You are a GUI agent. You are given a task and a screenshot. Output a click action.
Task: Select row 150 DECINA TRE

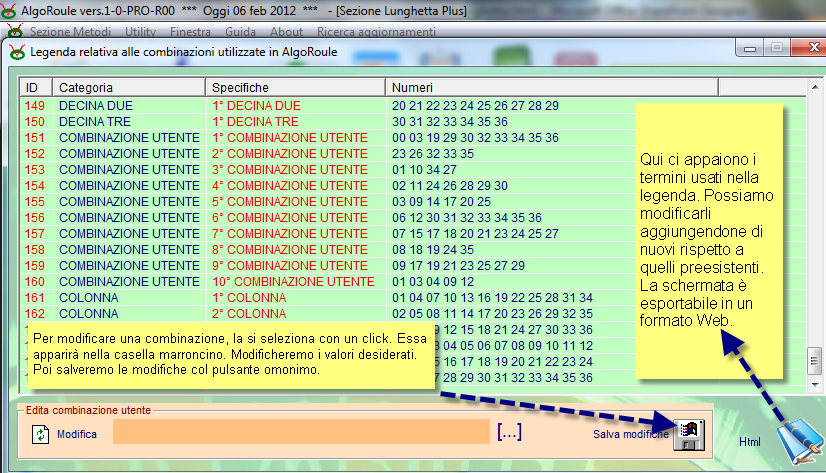click(x=414, y=122)
